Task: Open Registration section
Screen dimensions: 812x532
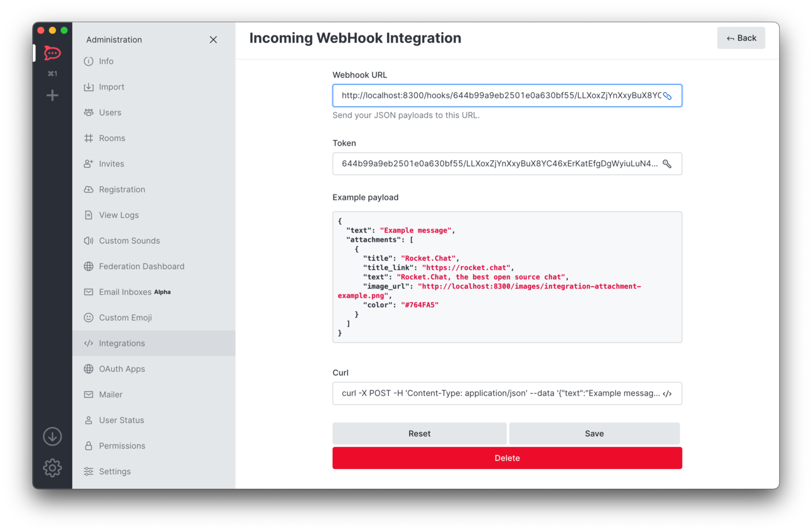Action: pyautogui.click(x=154, y=189)
